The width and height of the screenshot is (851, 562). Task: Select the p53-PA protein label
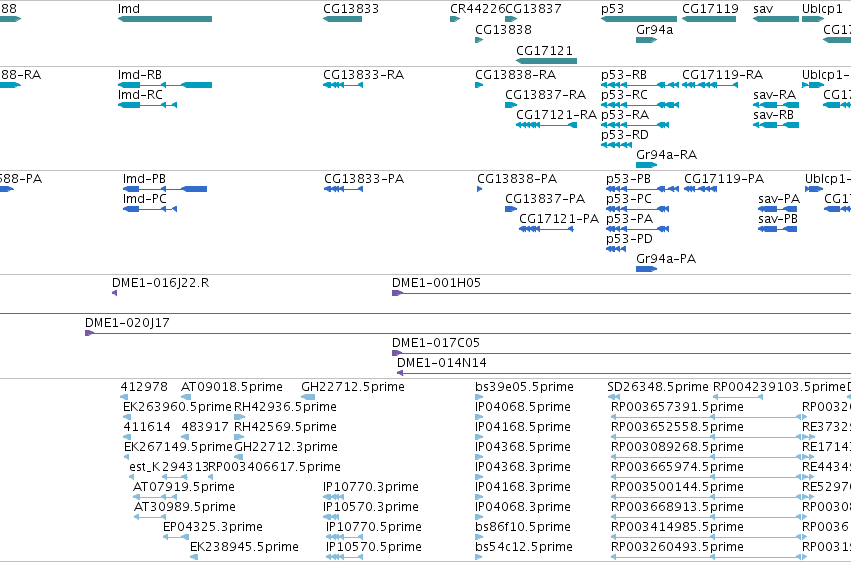pyautogui.click(x=629, y=219)
